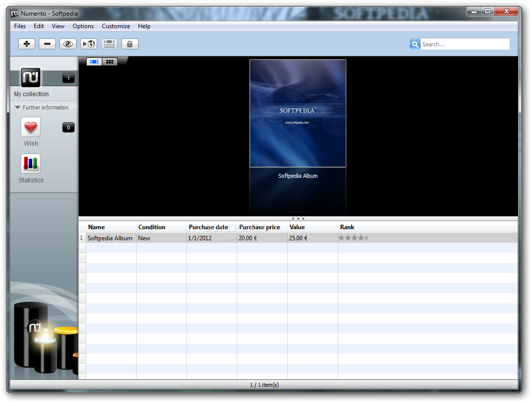This screenshot has height=403, width=532.
Task: Click the three-dot pane splitter handle
Action: (x=298, y=219)
